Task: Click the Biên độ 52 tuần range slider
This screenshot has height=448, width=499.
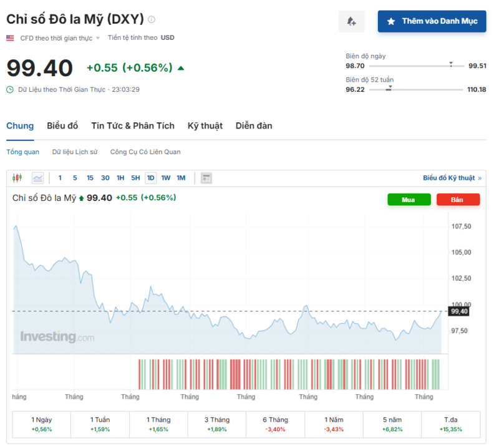Action: [416, 89]
